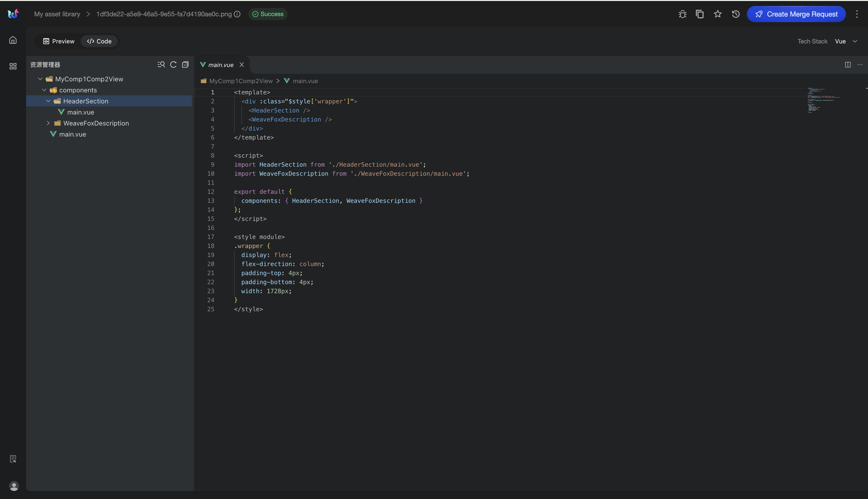Open main.vue under HeaderSection folder
This screenshot has width=868, height=499.
pos(81,112)
